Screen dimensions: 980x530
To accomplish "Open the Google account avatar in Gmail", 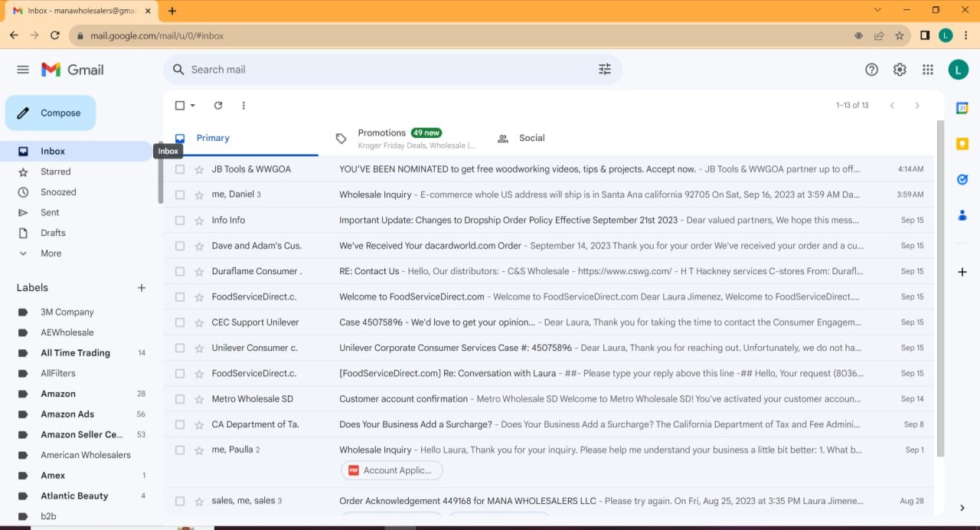I will point(958,70).
